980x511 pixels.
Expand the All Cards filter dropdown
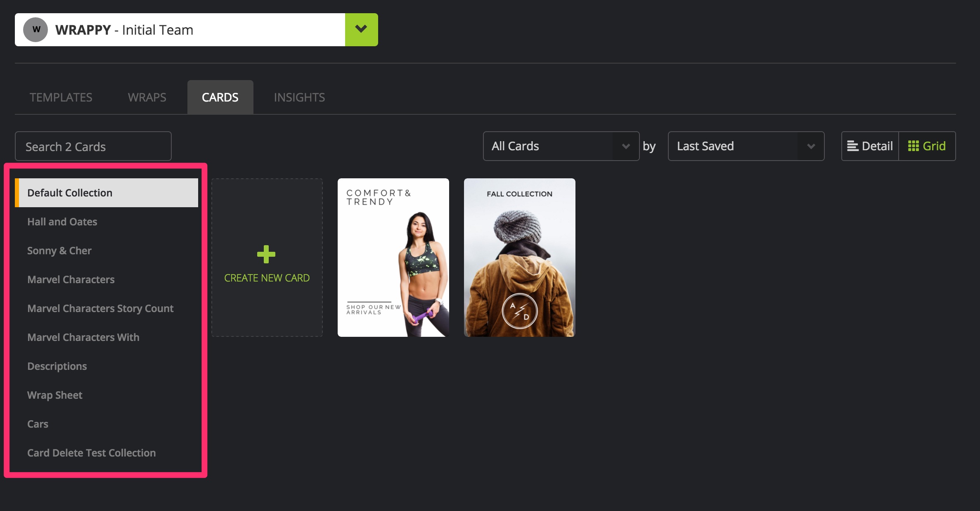click(x=561, y=146)
